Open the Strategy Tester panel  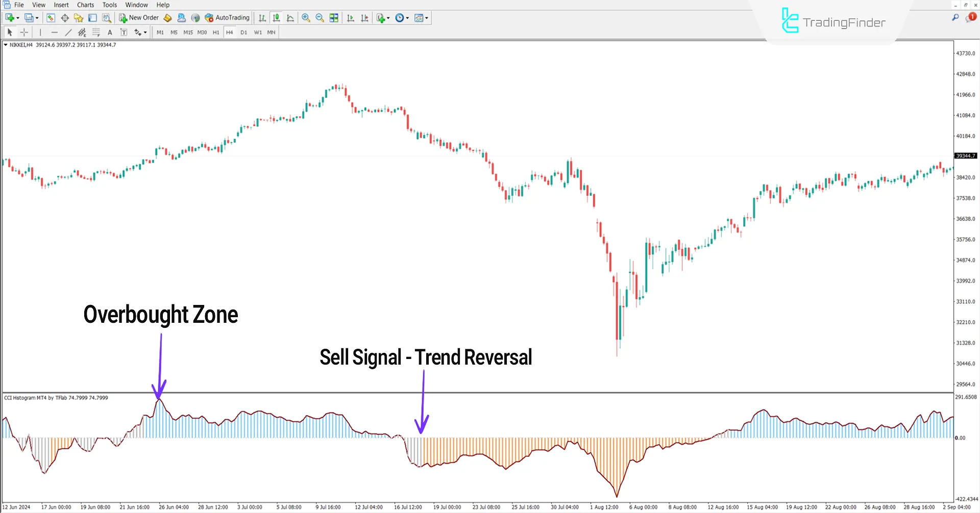(x=106, y=18)
